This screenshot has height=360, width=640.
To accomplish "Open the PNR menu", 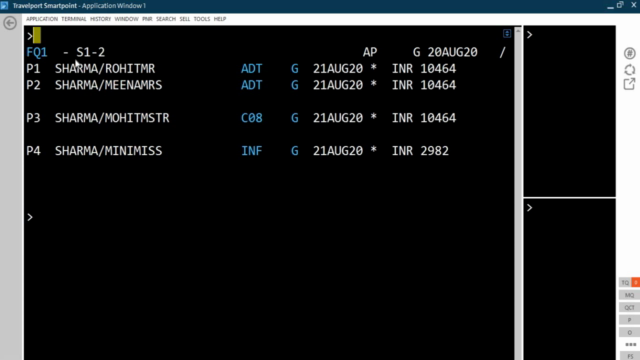I will click(147, 19).
